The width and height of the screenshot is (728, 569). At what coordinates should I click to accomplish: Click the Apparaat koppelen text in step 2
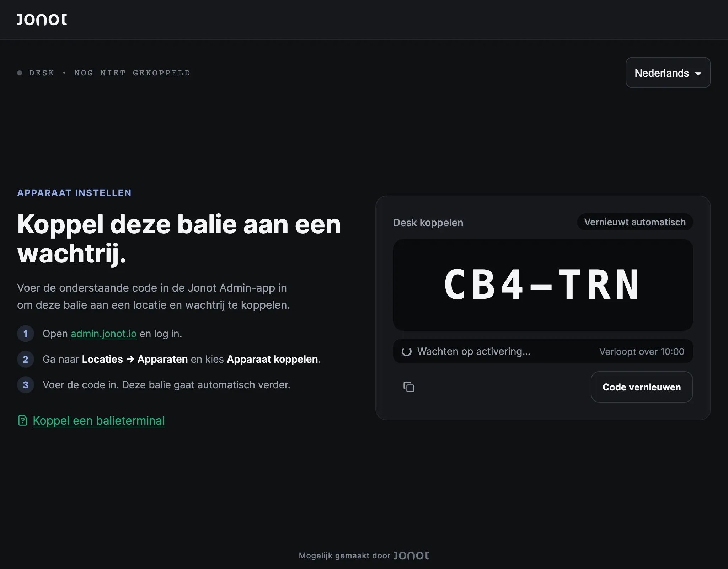coord(272,359)
